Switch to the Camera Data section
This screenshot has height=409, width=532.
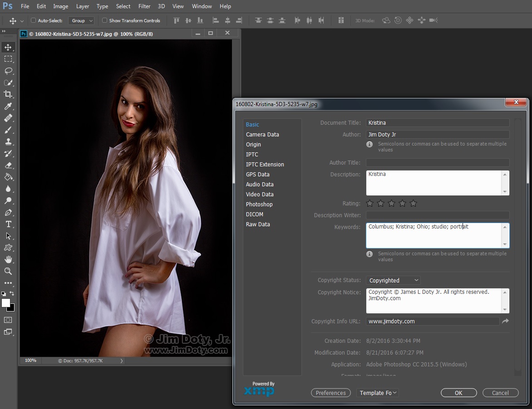tap(262, 135)
